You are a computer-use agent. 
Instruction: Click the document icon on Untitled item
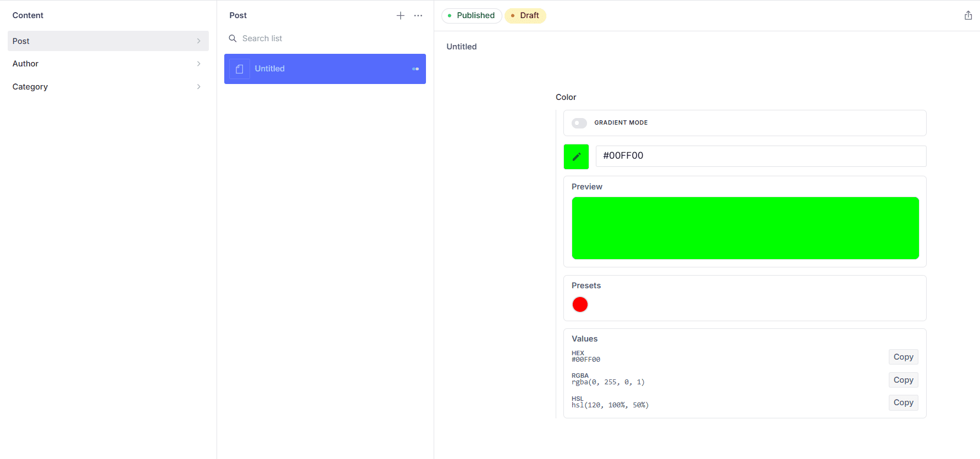pyautogui.click(x=240, y=69)
